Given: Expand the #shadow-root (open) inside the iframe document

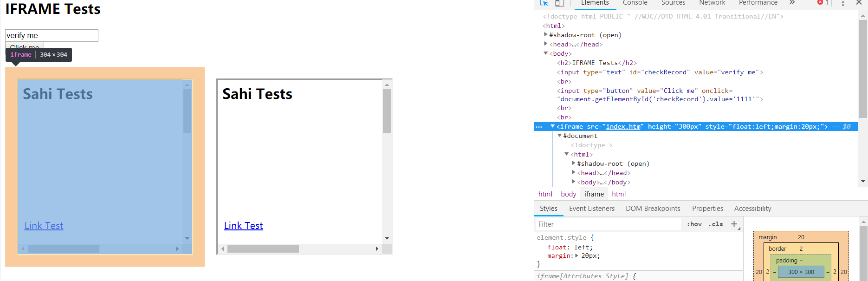Looking at the screenshot, I should click(x=574, y=163).
